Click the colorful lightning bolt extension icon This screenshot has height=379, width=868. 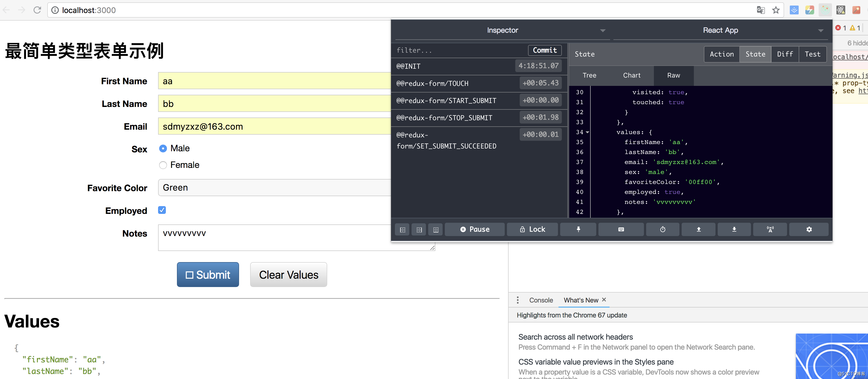[809, 10]
